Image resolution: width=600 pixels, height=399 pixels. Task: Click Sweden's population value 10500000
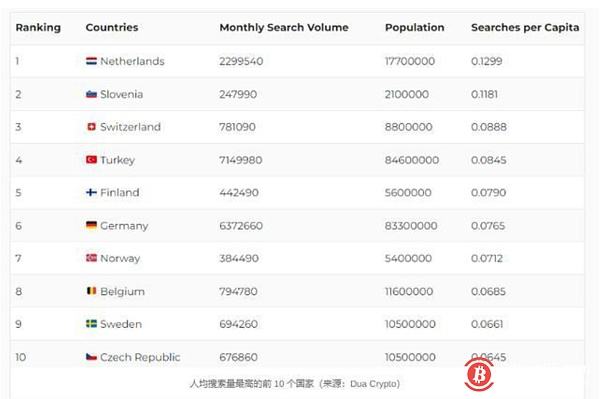[410, 324]
